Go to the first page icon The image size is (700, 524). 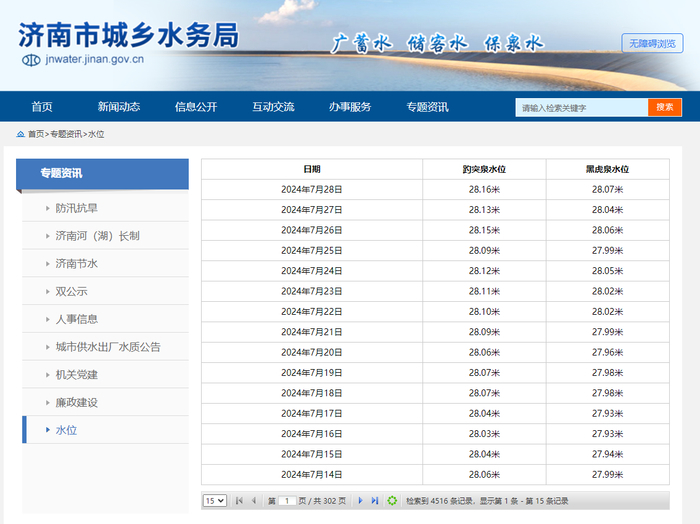(x=240, y=500)
